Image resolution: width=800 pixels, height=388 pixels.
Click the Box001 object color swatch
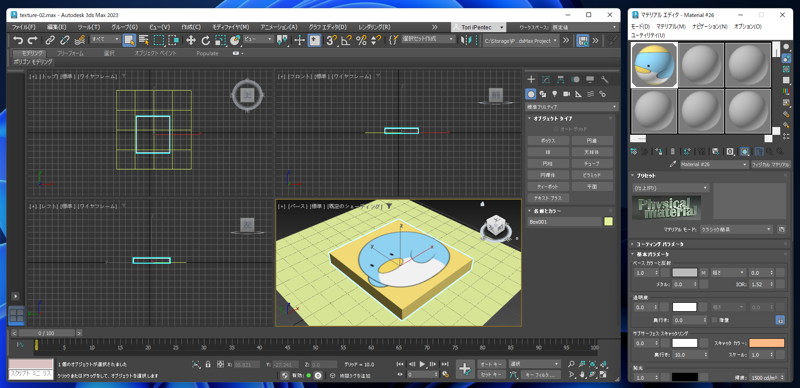click(608, 222)
